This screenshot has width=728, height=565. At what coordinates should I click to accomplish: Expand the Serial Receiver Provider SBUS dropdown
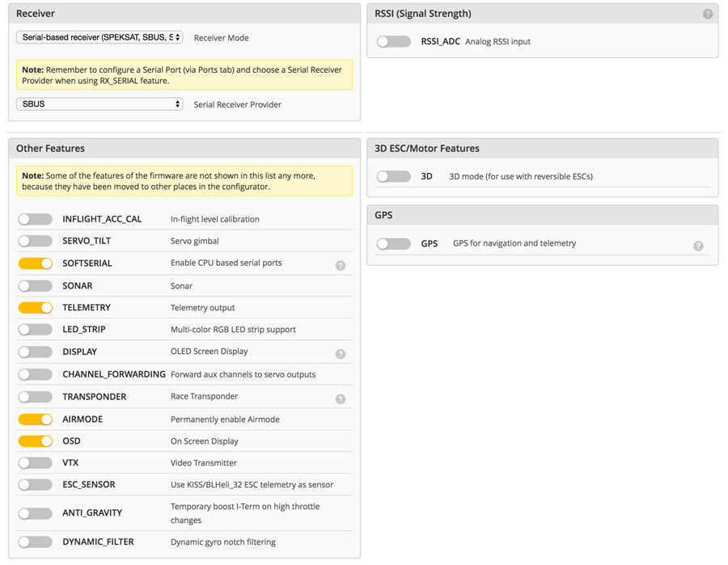pyautogui.click(x=99, y=104)
